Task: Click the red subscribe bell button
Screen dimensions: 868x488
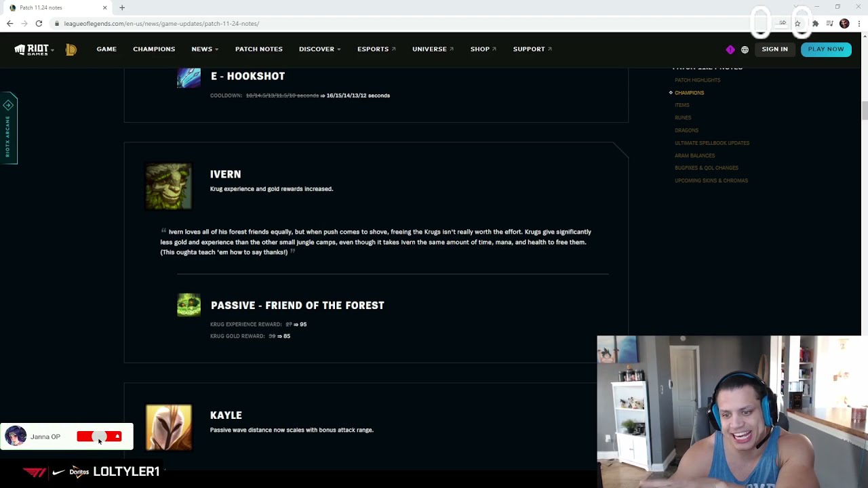Action: [99, 436]
